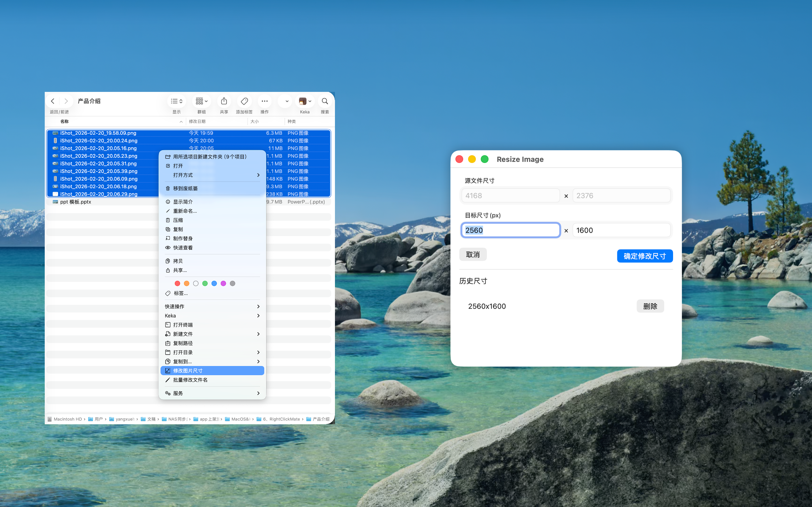Select 移到废纸篓 from context menu
The image size is (812, 507).
pos(185,188)
